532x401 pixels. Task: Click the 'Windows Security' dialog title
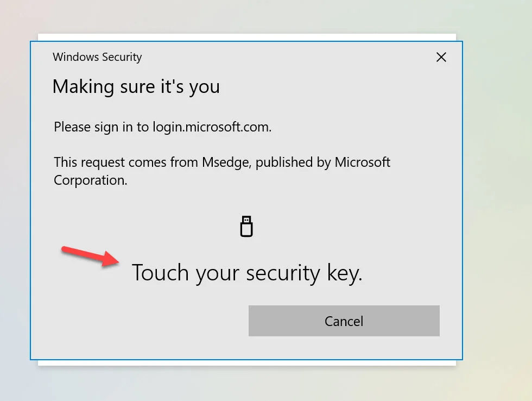(x=97, y=57)
